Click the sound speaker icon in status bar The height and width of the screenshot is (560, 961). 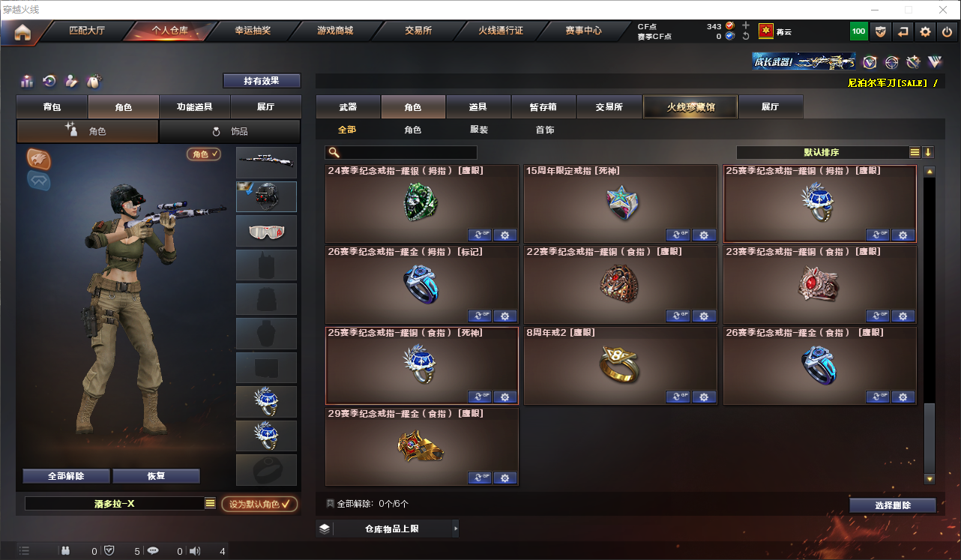tap(195, 551)
